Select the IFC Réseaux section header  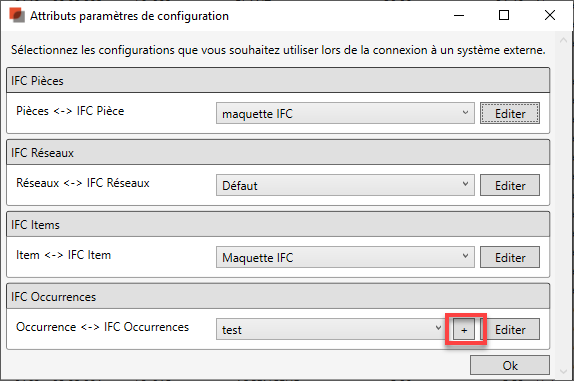[x=278, y=152]
